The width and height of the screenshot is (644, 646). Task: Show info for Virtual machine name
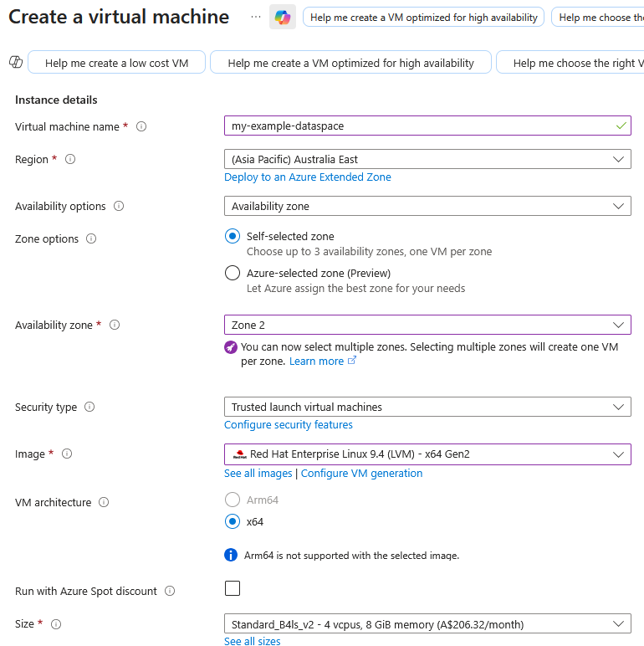141,126
